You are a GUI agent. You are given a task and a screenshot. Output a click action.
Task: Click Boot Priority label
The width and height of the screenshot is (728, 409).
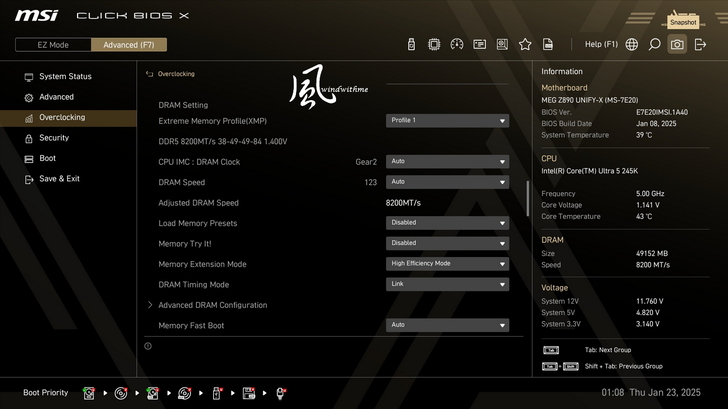point(46,393)
